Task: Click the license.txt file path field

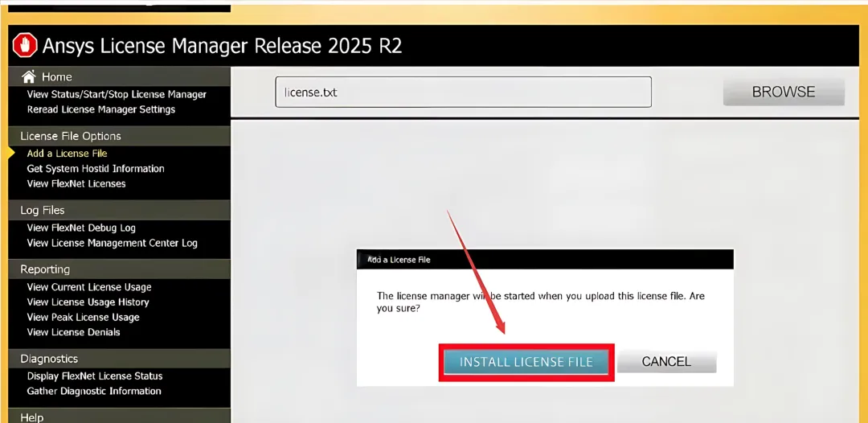Action: 464,92
